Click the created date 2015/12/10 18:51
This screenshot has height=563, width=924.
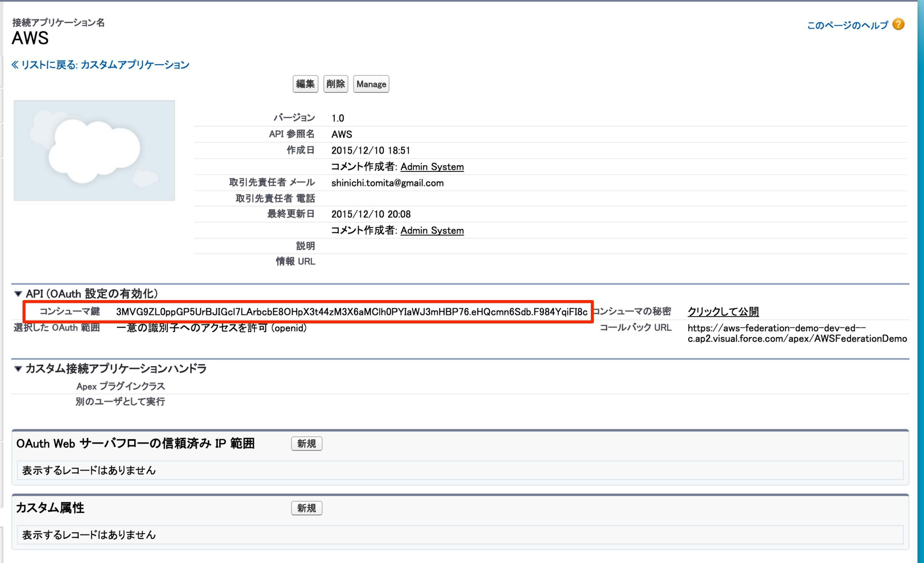point(371,151)
